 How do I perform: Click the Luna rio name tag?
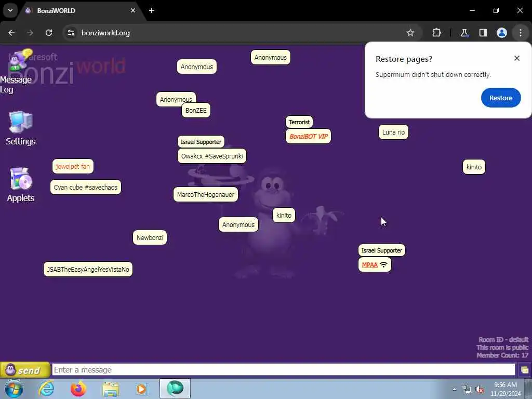pyautogui.click(x=393, y=132)
